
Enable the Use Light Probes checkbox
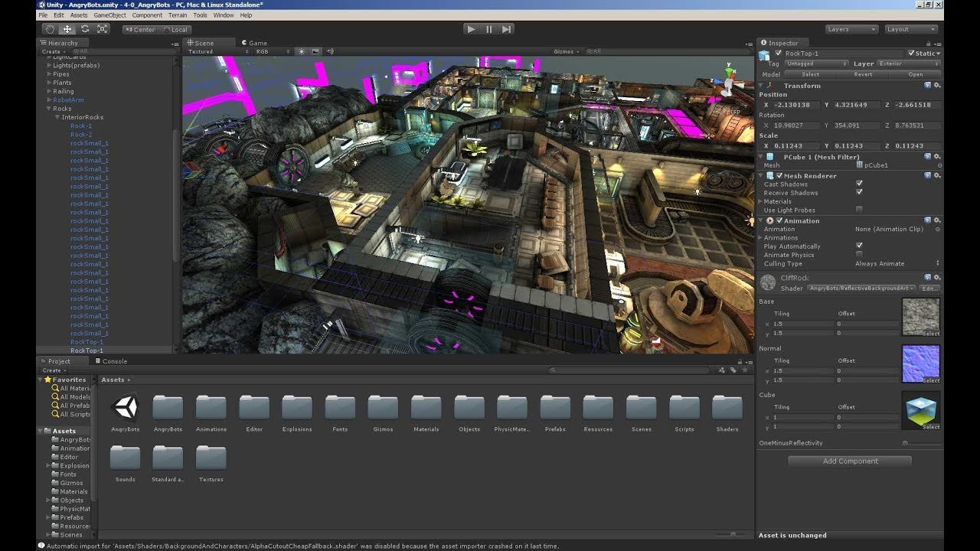tap(859, 210)
